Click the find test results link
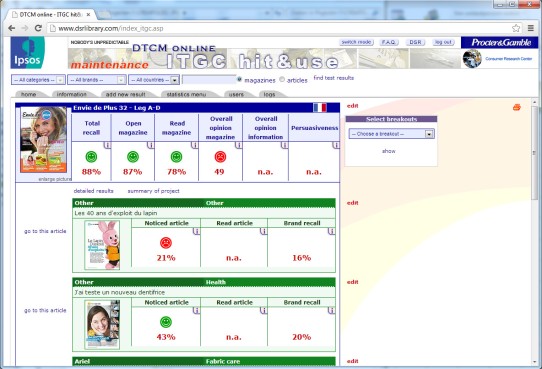542x369 pixels. 334,78
